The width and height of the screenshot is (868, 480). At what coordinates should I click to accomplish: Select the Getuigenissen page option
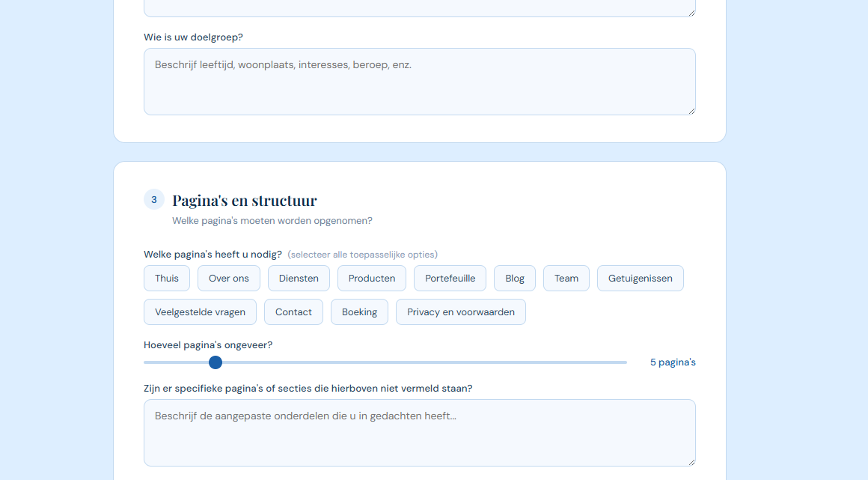click(x=640, y=278)
